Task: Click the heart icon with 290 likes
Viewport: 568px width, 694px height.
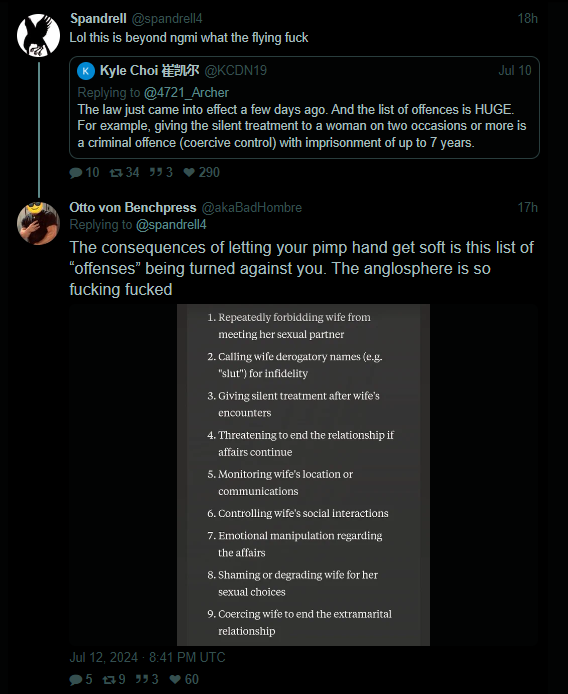Action: 189,173
